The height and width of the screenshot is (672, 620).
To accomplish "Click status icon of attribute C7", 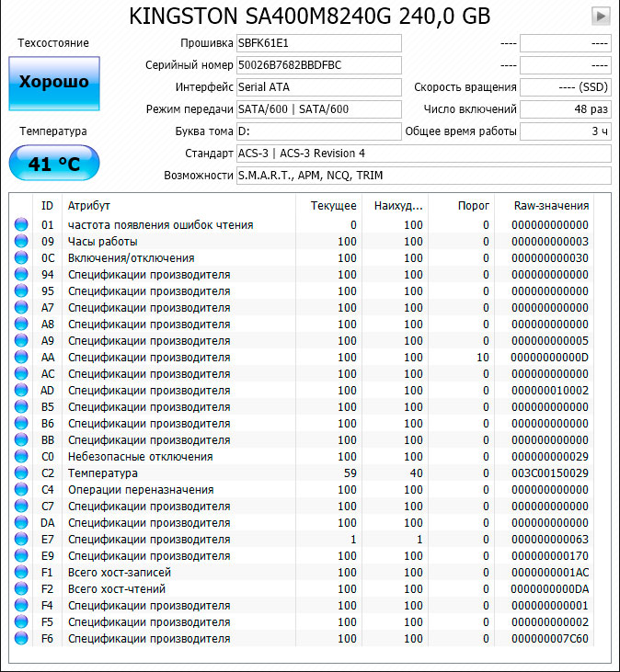I will pos(21,506).
